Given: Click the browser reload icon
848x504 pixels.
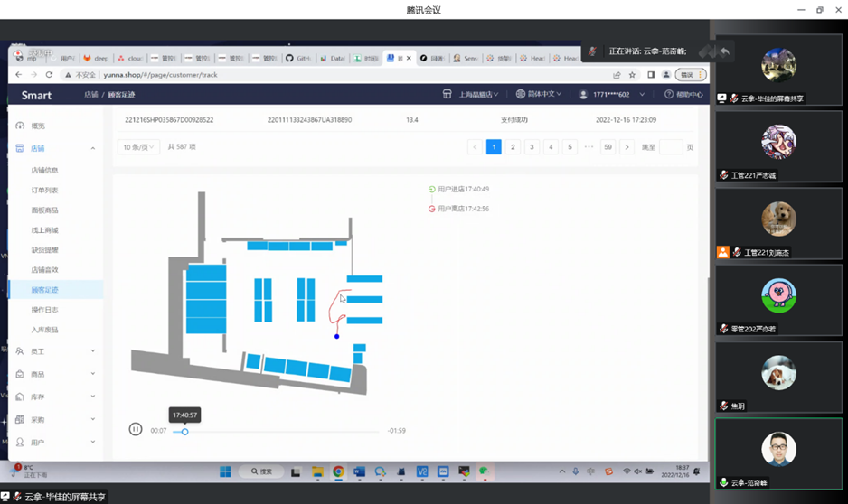Looking at the screenshot, I should [49, 75].
